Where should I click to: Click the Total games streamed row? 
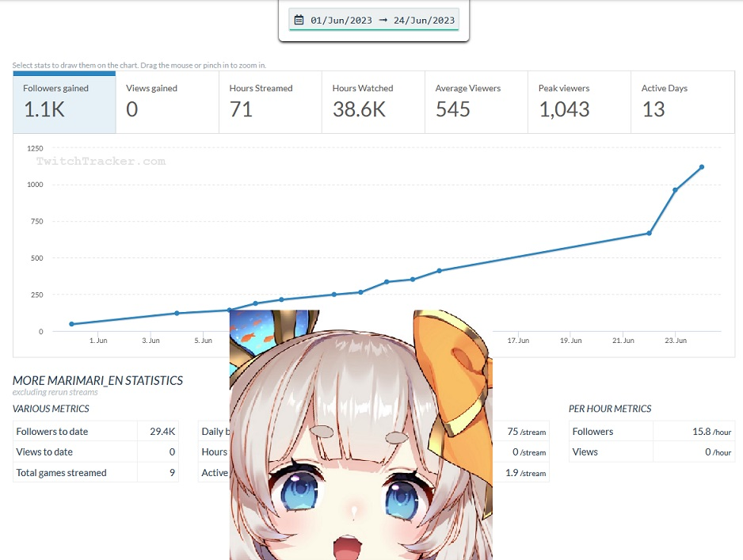click(x=96, y=472)
